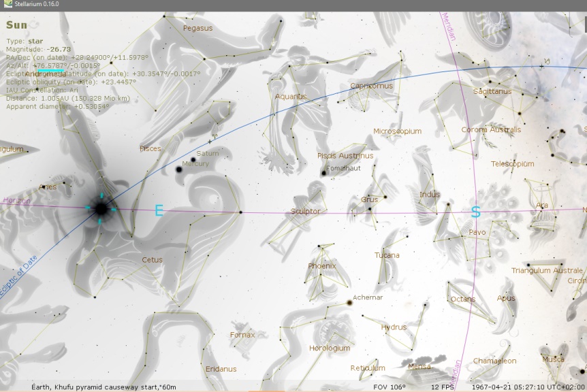The image size is (587, 392).
Task: Click the Microscopium constellation label
Action: click(x=397, y=131)
